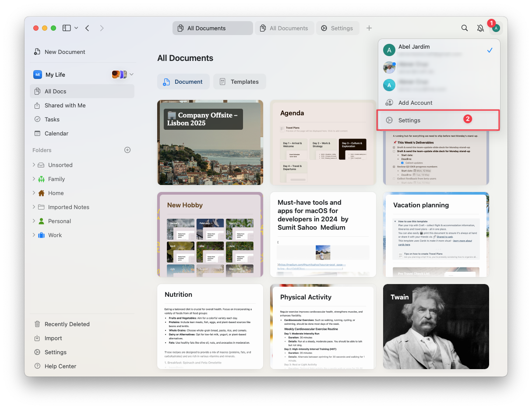The width and height of the screenshot is (532, 409).
Task: Click the Folders section label
Action: pos(42,150)
